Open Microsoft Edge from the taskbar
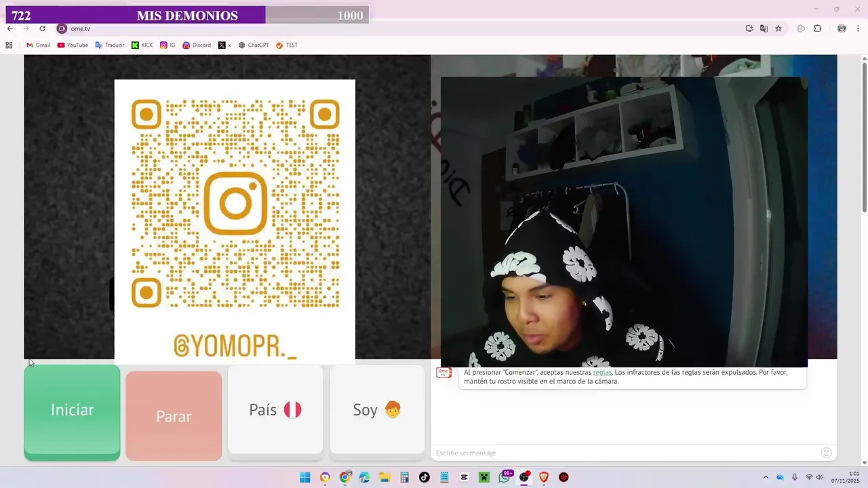 (365, 477)
